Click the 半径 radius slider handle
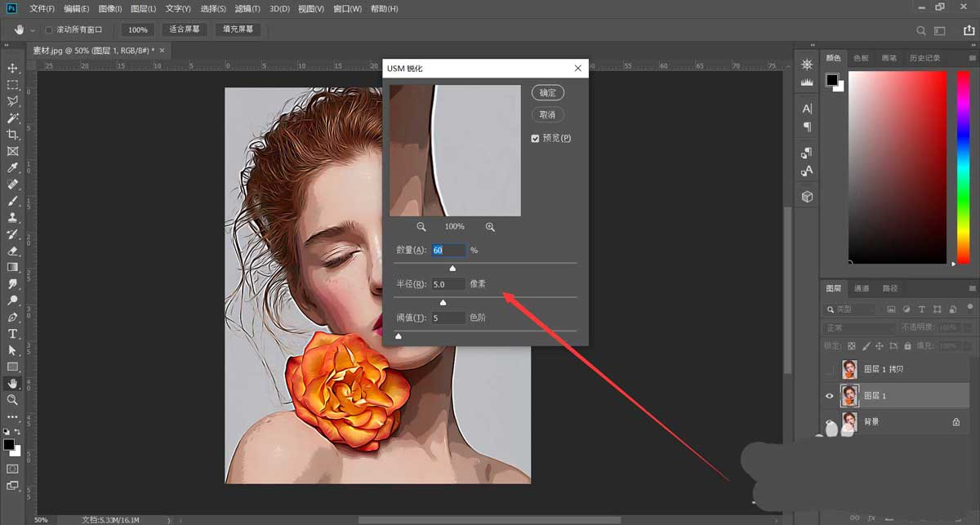980x525 pixels. coord(443,302)
